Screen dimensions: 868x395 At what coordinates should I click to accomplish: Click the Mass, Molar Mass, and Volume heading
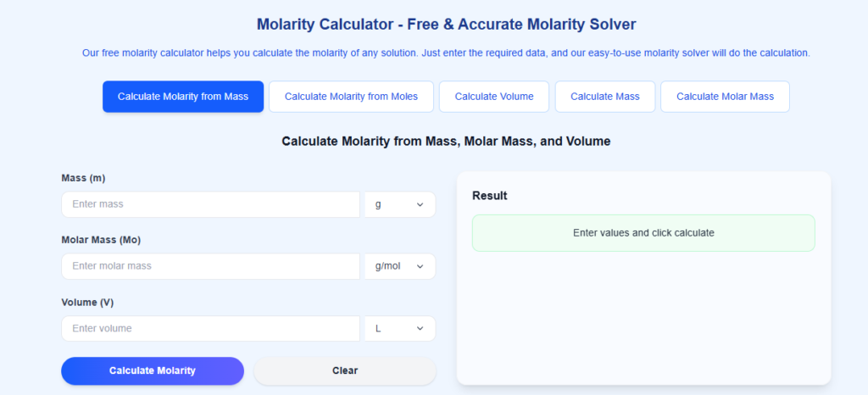tap(446, 142)
